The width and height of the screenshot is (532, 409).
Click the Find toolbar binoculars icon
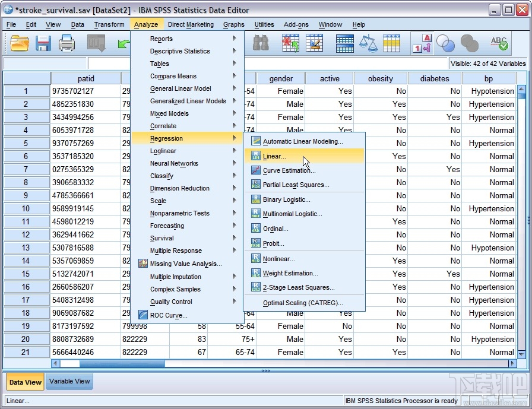[260, 43]
